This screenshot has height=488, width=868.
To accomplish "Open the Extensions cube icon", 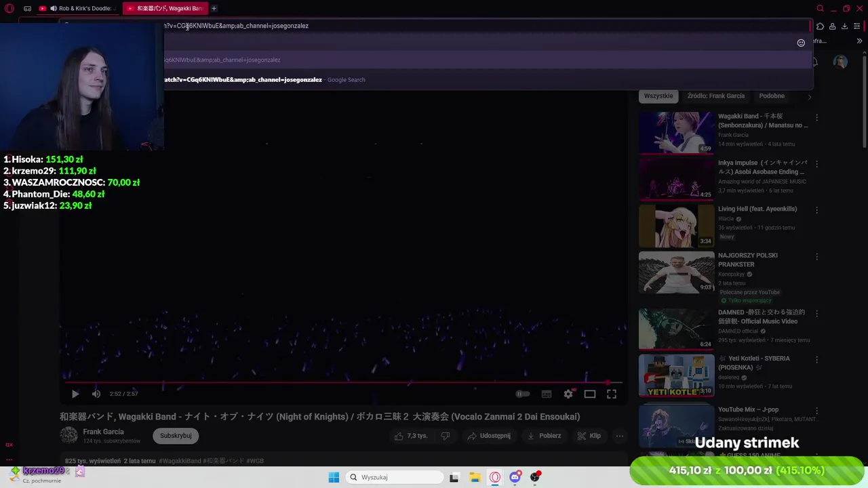I will pyautogui.click(x=820, y=26).
